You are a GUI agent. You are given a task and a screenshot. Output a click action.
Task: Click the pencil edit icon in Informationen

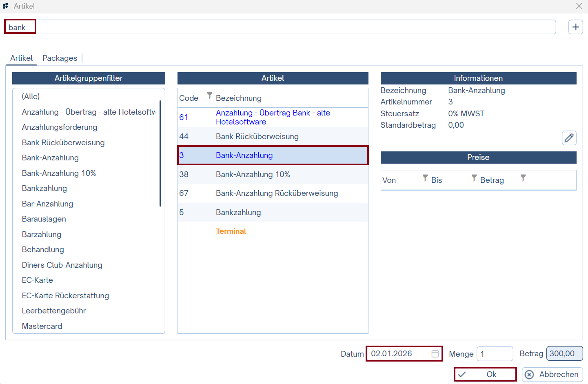point(569,138)
